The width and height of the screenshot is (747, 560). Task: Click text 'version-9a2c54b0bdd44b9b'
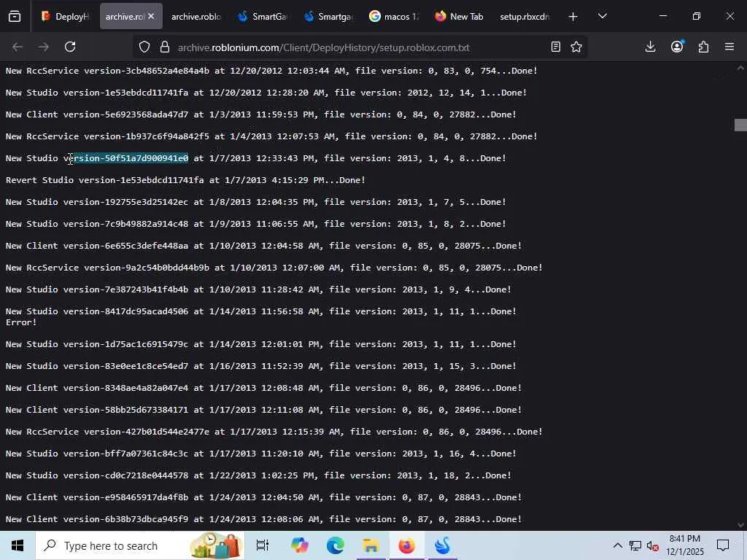point(147,268)
